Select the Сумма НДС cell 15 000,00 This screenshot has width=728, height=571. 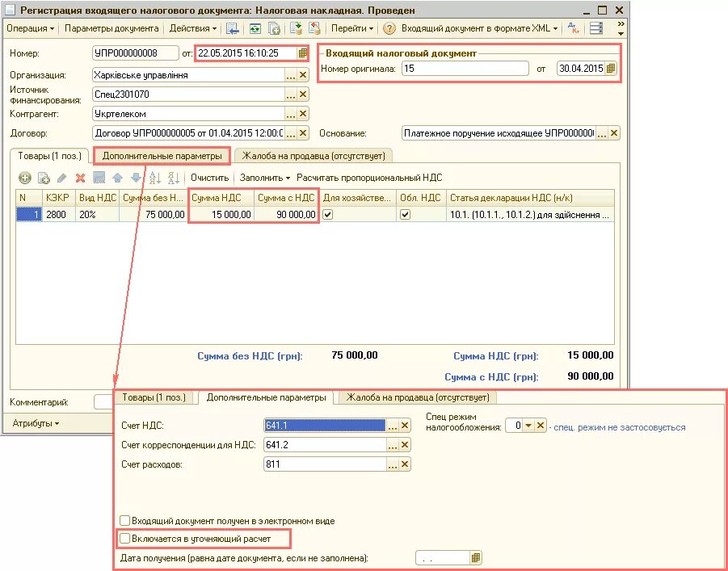(x=221, y=215)
